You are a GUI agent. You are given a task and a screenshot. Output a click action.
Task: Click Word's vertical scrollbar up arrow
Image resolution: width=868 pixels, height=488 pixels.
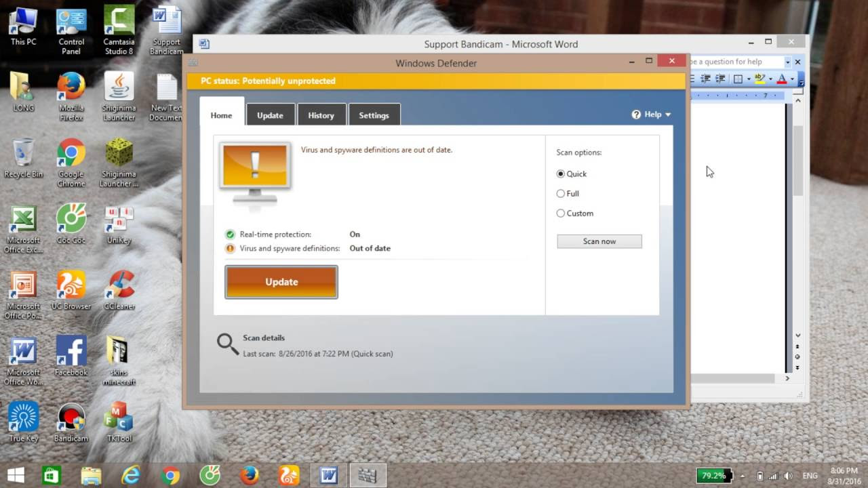click(798, 100)
